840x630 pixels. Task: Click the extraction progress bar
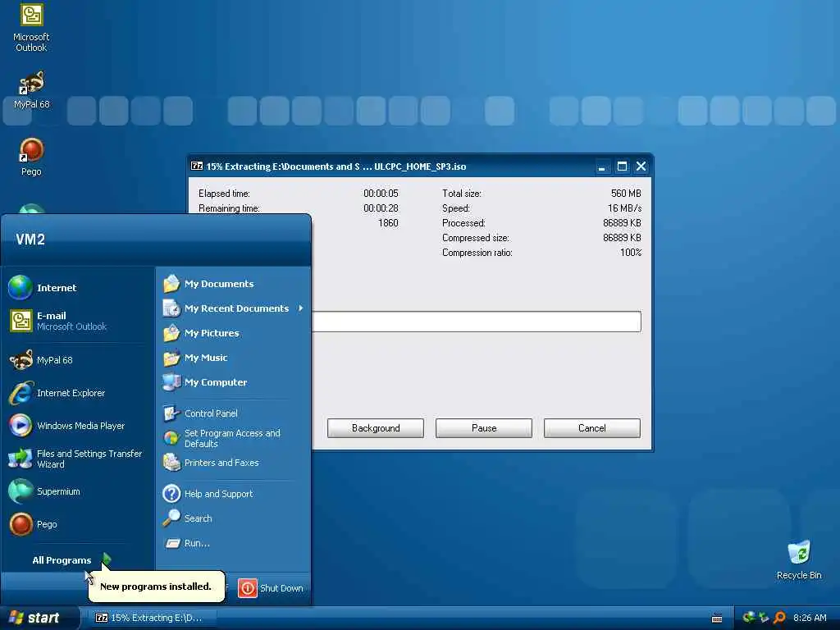click(477, 322)
